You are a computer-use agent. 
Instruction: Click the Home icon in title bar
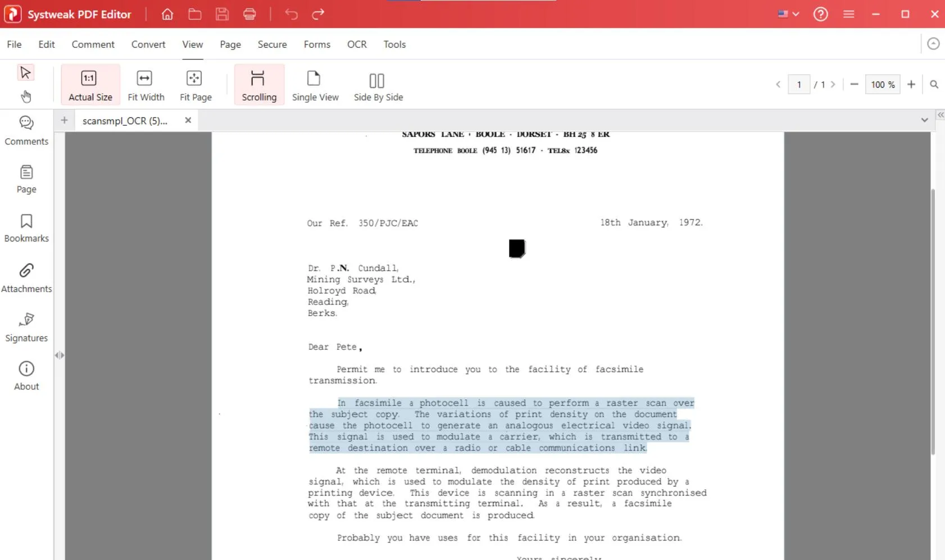coord(167,14)
